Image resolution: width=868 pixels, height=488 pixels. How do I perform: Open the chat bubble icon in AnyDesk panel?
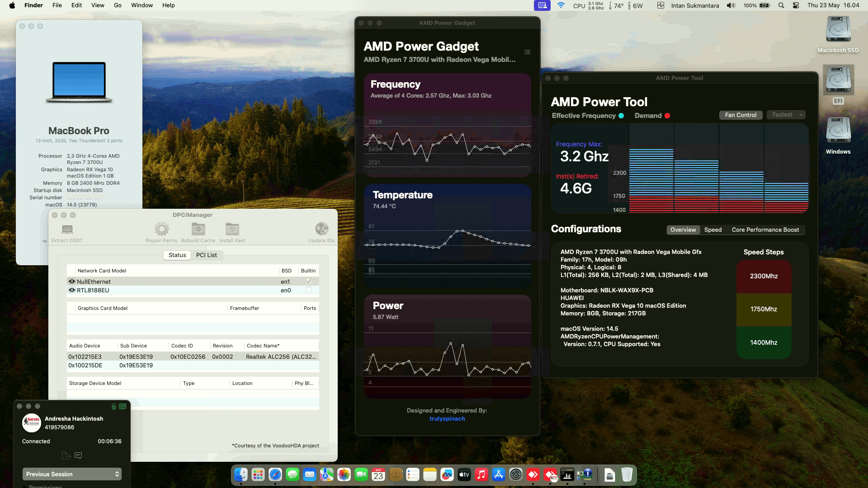tap(78, 455)
